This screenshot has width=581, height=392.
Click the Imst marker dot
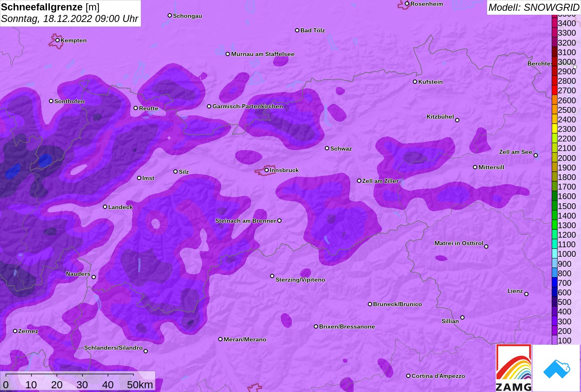139,178
